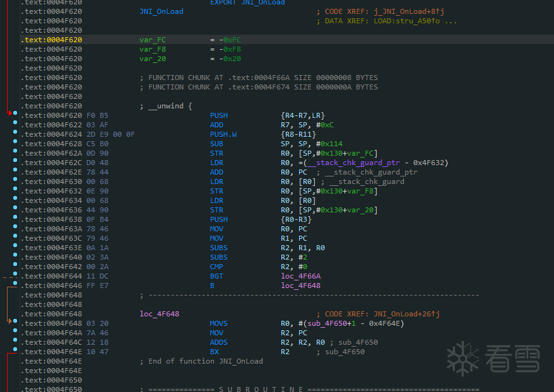Follow sub_4F650+1 reference in MOVS operand
Screen dimensions: 554x392
pyautogui.click(x=331, y=323)
